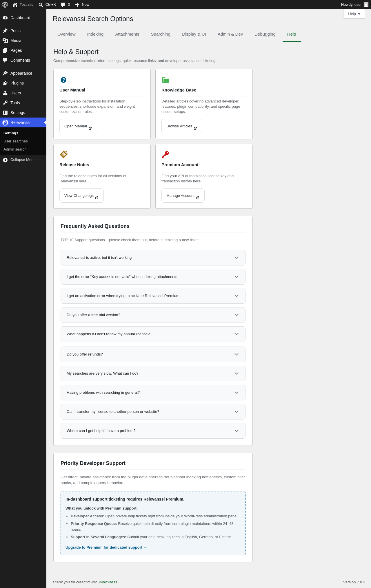Expand "Having problems with searching in general?"

click(153, 393)
